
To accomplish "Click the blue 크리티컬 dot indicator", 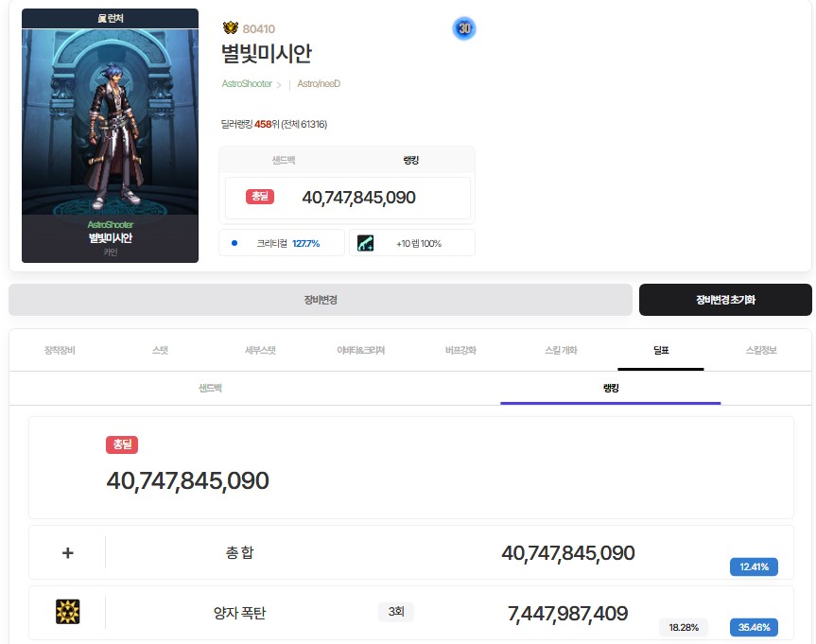I will pos(234,243).
